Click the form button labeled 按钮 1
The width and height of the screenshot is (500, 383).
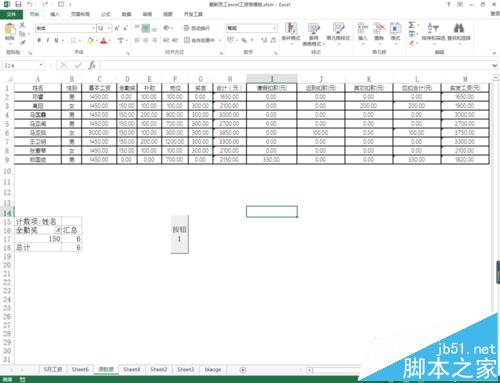[179, 234]
